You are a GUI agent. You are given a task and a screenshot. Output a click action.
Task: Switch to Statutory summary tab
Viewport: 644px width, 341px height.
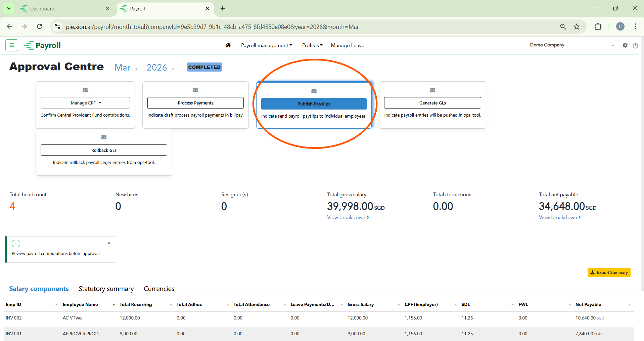click(106, 289)
